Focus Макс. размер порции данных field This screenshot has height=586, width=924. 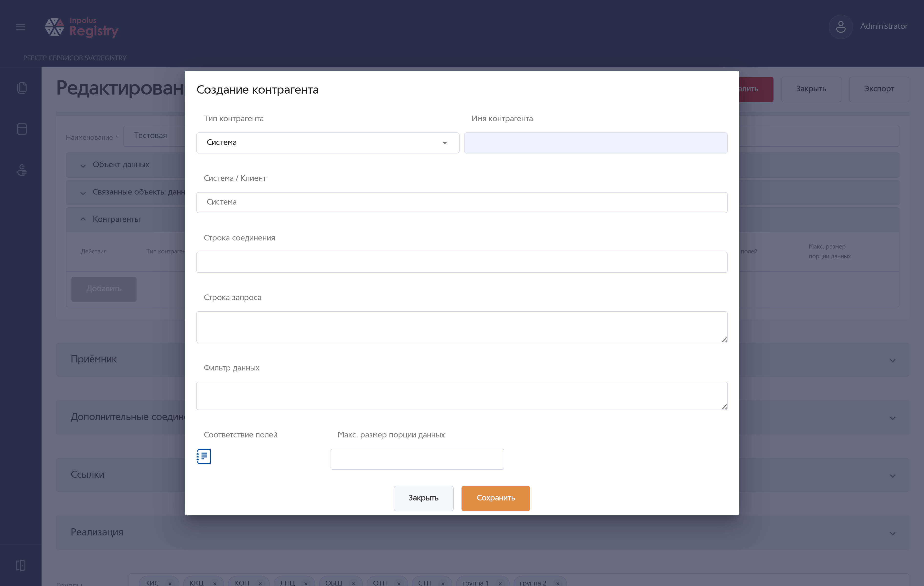point(417,459)
